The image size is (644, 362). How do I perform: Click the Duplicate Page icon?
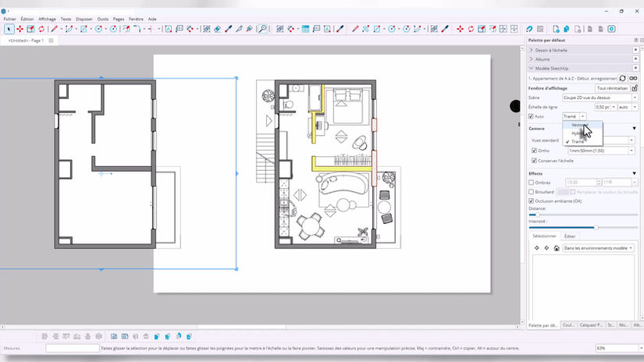point(567,29)
